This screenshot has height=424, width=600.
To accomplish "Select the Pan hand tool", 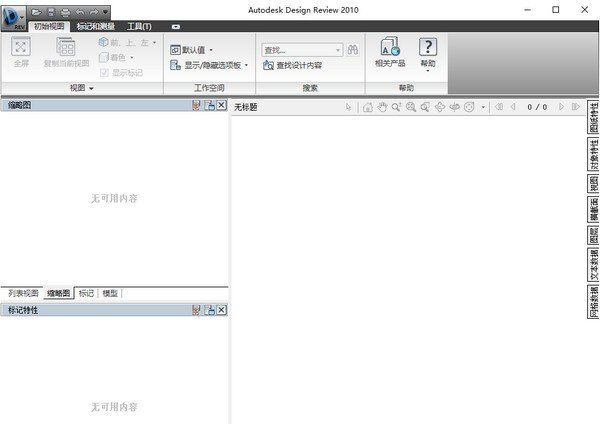I will coord(382,107).
